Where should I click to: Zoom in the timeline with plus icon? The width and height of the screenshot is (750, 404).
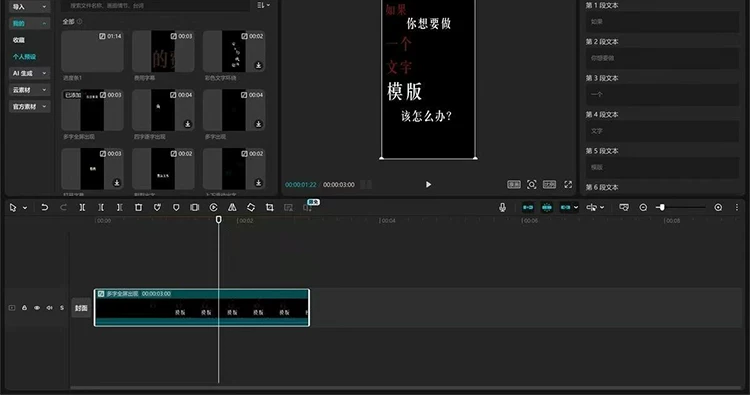coord(718,207)
